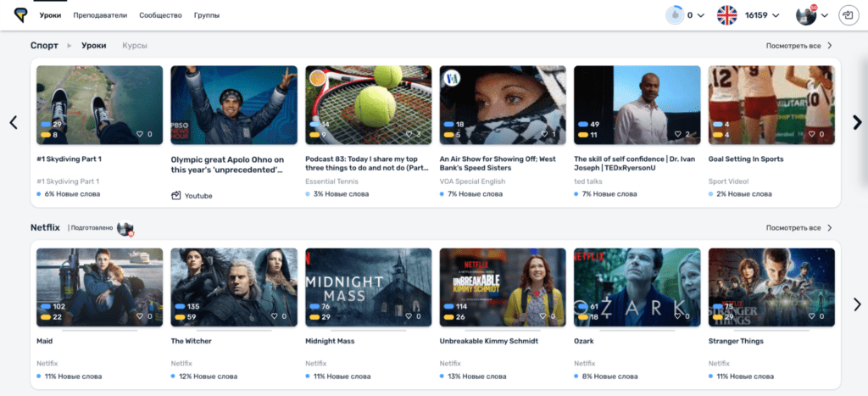Toggle heart on The Witcher card
868x396 pixels.
276,316
